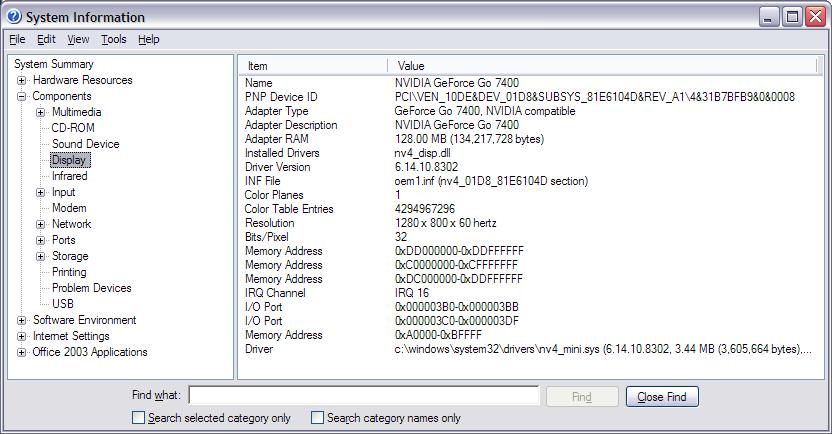This screenshot has width=832, height=434.
Task: Click the Item column header
Action: click(313, 66)
